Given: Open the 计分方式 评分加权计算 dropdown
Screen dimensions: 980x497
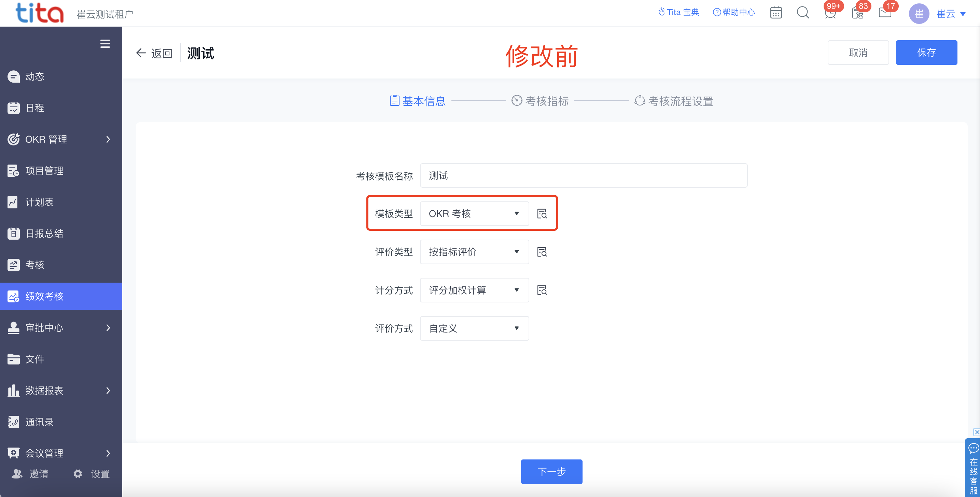Looking at the screenshot, I should pyautogui.click(x=474, y=290).
